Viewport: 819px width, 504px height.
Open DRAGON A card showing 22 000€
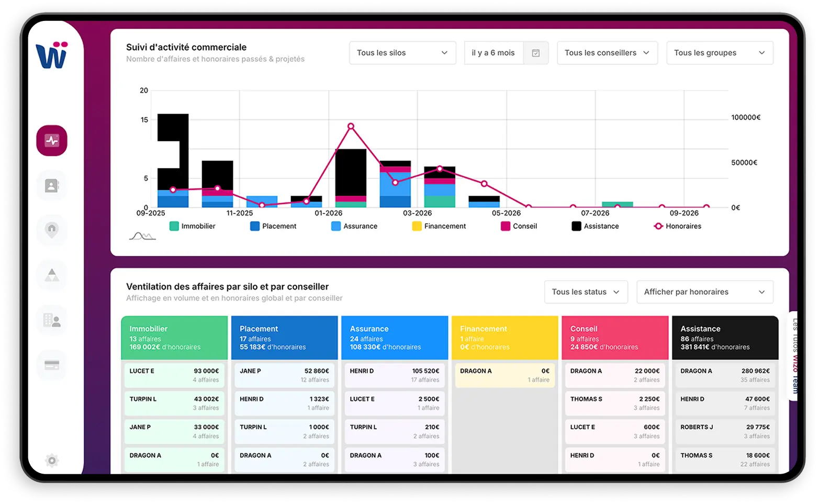pos(615,375)
